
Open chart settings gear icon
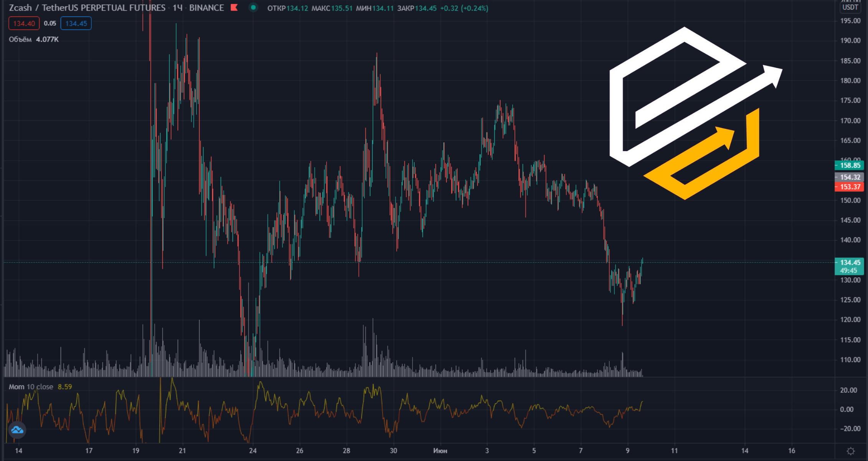coord(851,451)
